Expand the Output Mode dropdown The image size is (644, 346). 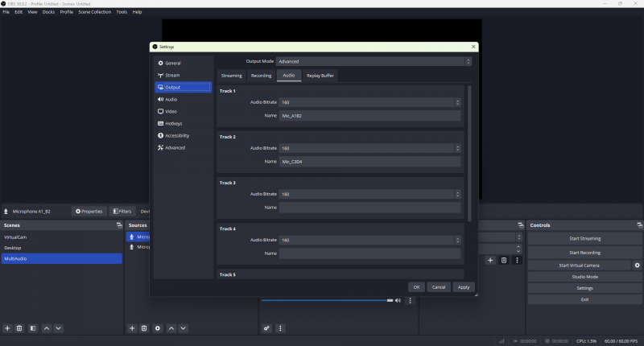tap(374, 62)
